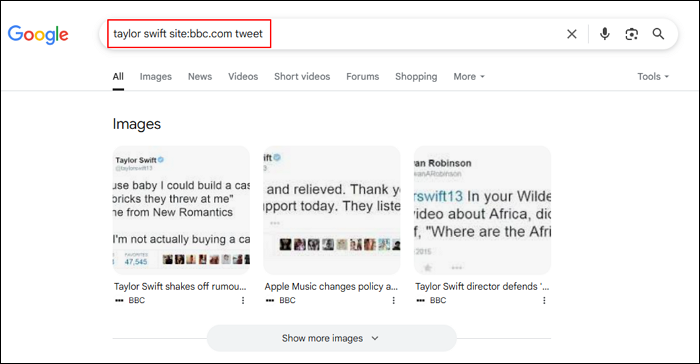Open the Forums tab
Screen dimensions: 700x364
click(362, 76)
